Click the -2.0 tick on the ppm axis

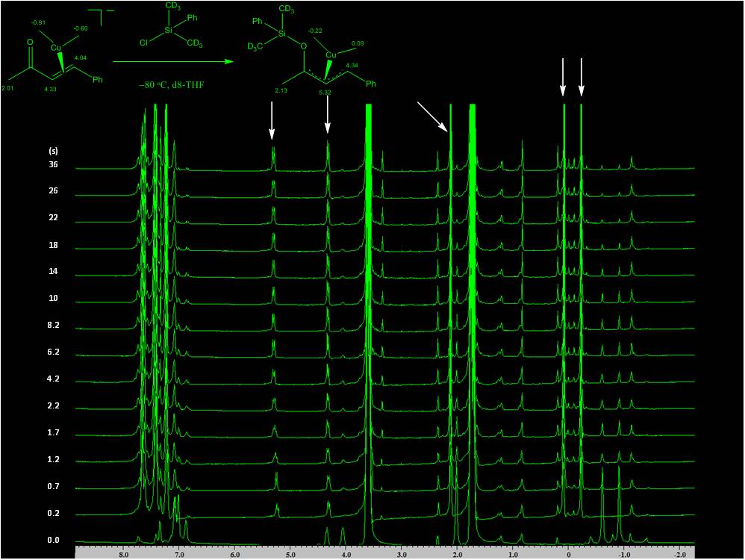679,555
